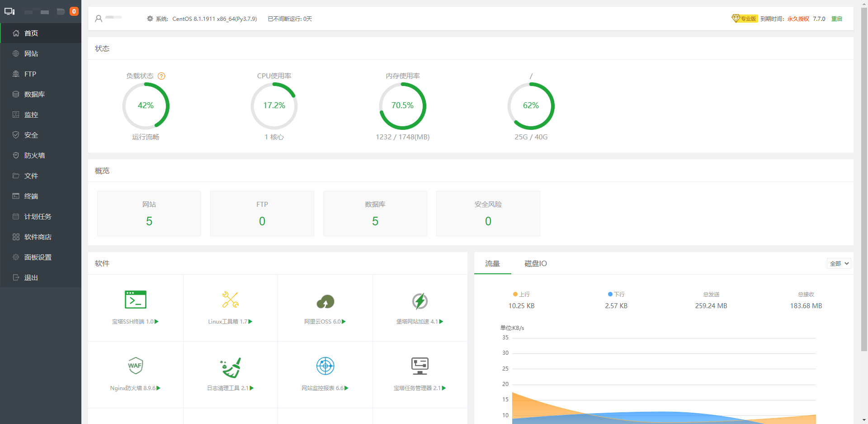868x424 pixels.
Task: Click play arrow next to 日志清理工具 2.1
Action: click(x=252, y=388)
